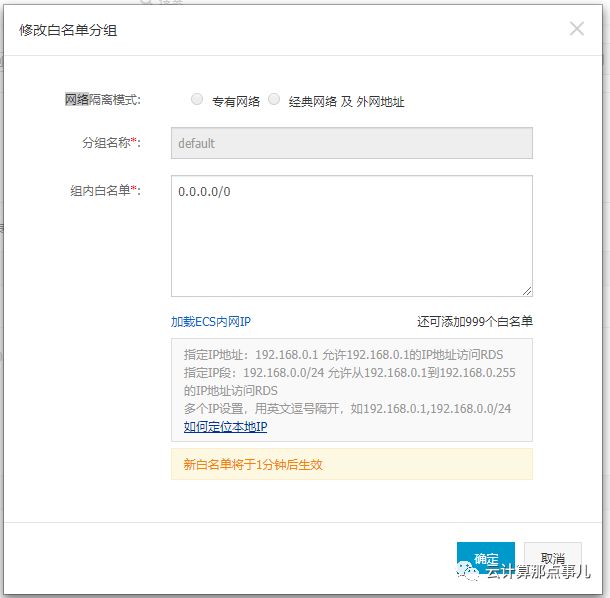This screenshot has height=598, width=610.
Task: Click the 分组名称 label
Action: [111, 143]
